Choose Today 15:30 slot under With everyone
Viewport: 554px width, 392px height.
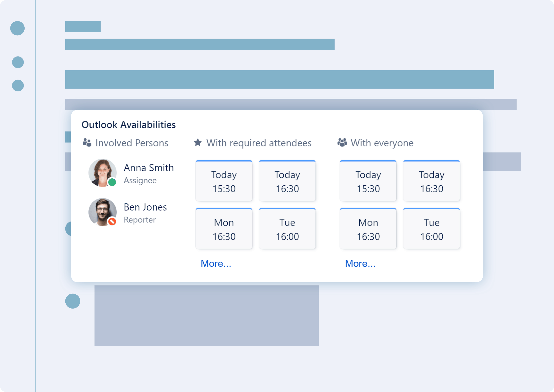[368, 181]
